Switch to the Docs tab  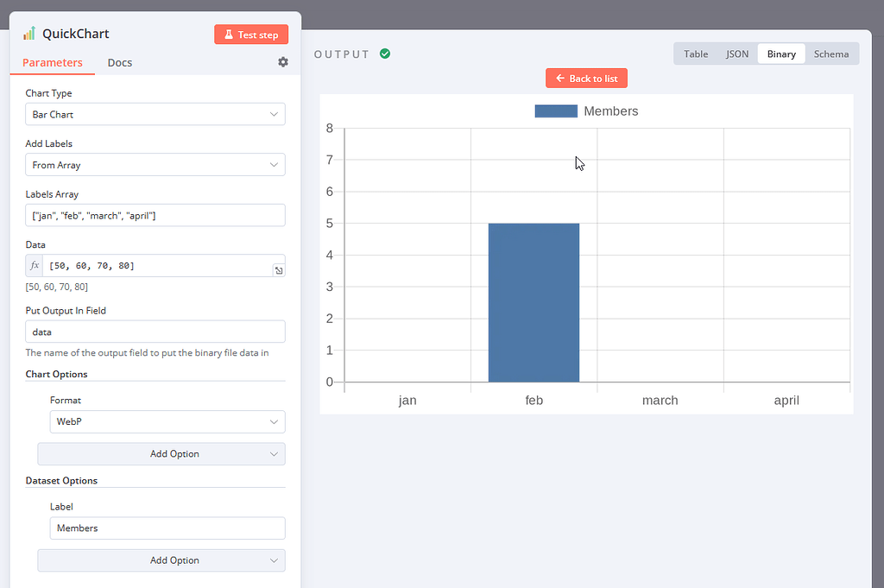coord(119,62)
